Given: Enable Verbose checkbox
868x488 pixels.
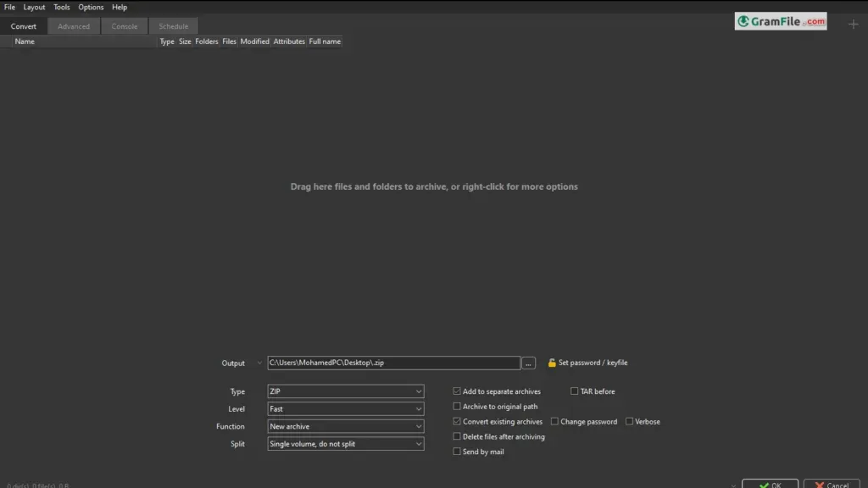Looking at the screenshot, I should pyautogui.click(x=629, y=422).
